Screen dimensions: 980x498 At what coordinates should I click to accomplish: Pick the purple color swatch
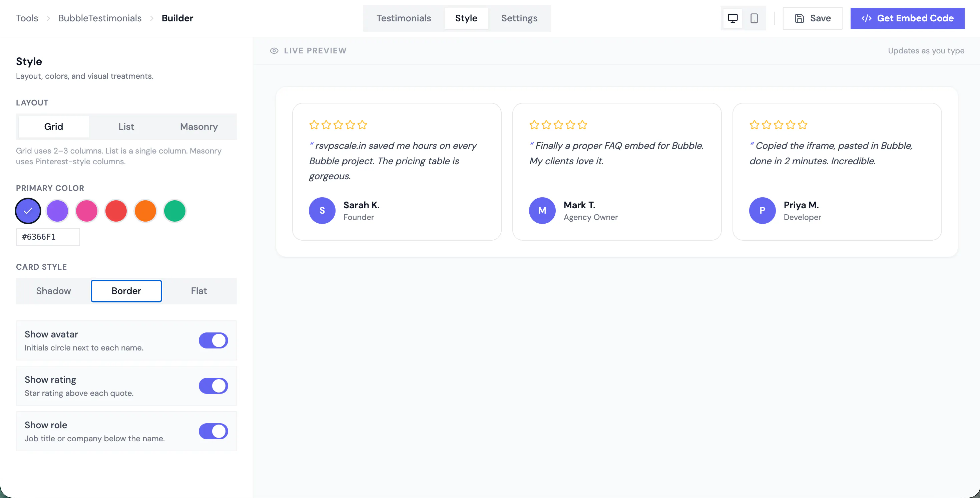tap(57, 211)
